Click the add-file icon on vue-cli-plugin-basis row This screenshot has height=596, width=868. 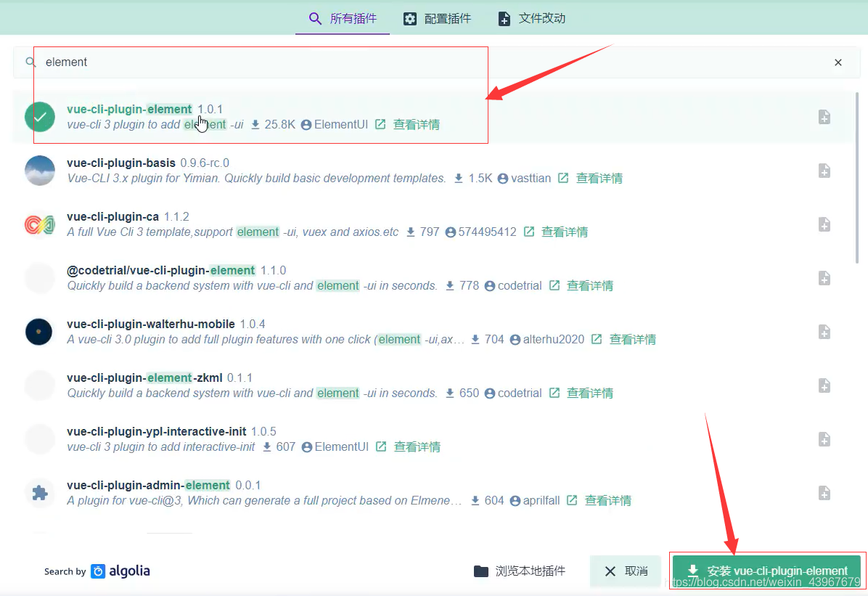pyautogui.click(x=824, y=171)
